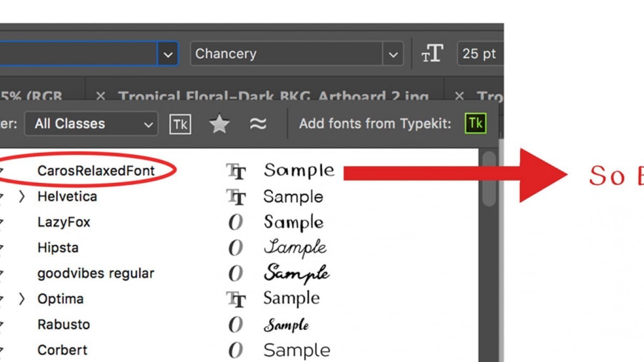644x362 pixels.
Task: Toggle the similar fonts filter
Action: (258, 124)
